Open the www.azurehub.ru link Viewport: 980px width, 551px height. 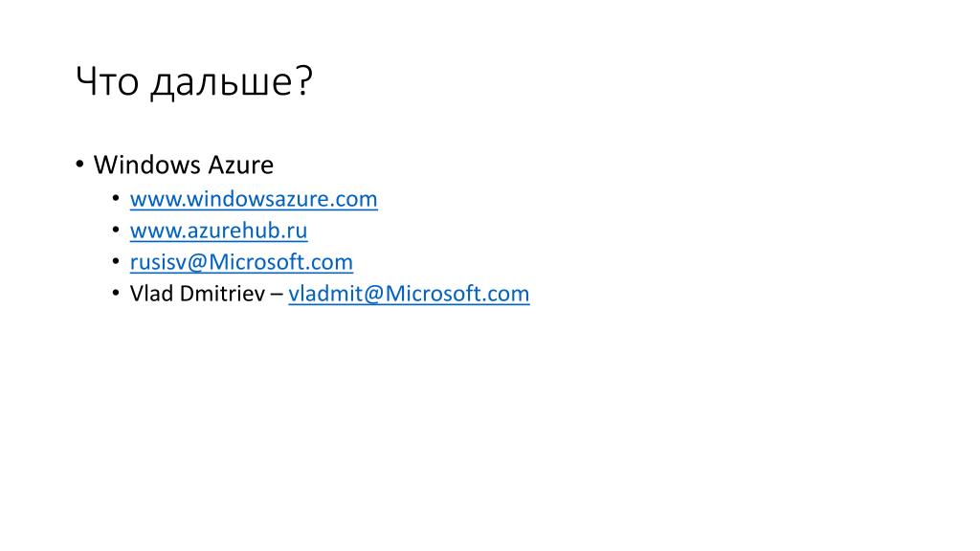[x=219, y=231]
